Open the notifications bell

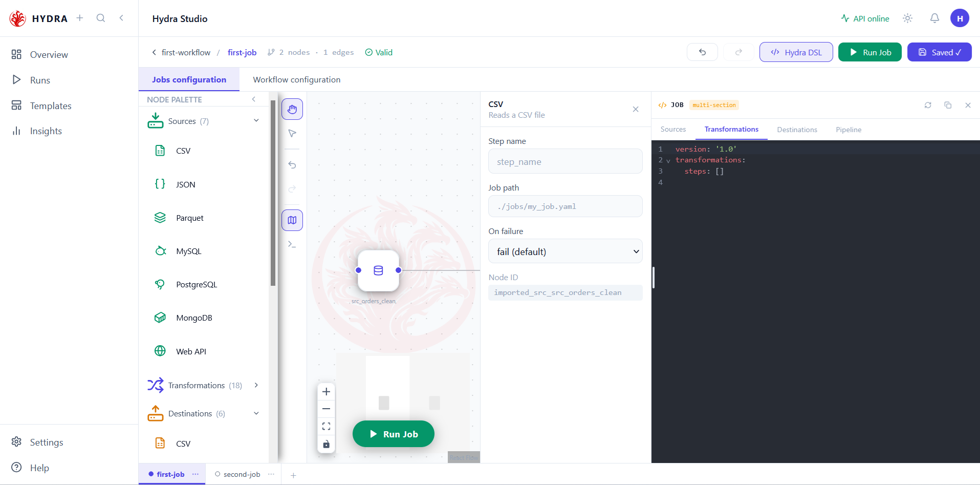pos(934,18)
